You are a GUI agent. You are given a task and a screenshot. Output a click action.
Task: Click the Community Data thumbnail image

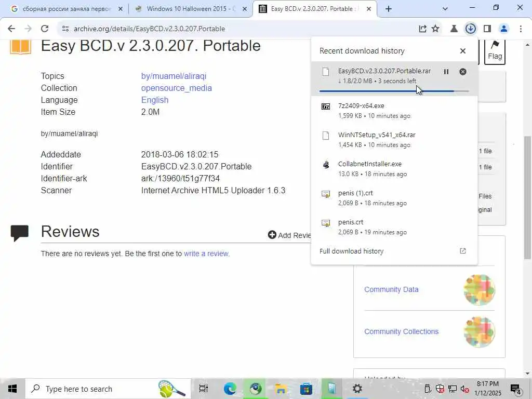pyautogui.click(x=480, y=289)
